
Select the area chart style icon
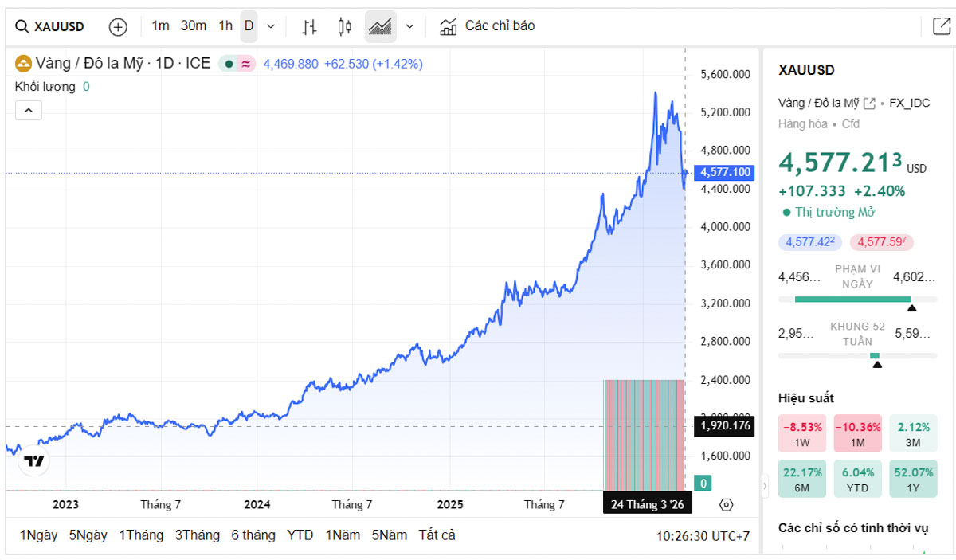pos(380,26)
